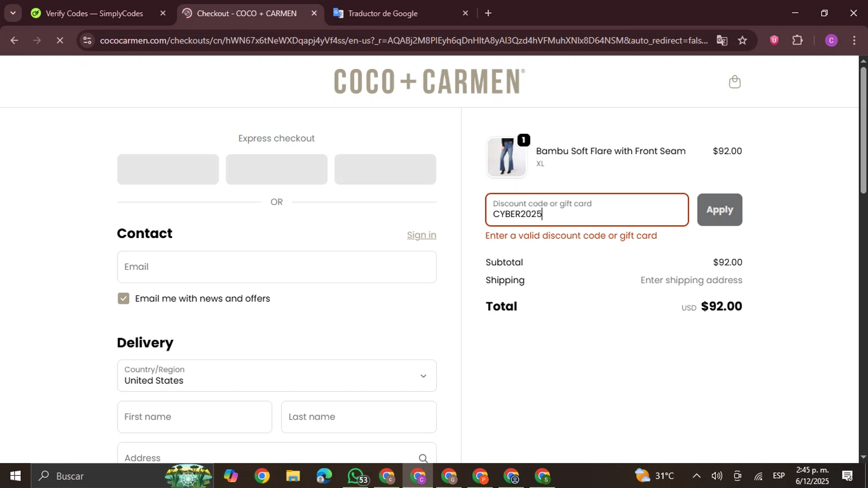Image resolution: width=868 pixels, height=488 pixels.
Task: Open the Extensions puzzle icon
Action: tap(798, 41)
